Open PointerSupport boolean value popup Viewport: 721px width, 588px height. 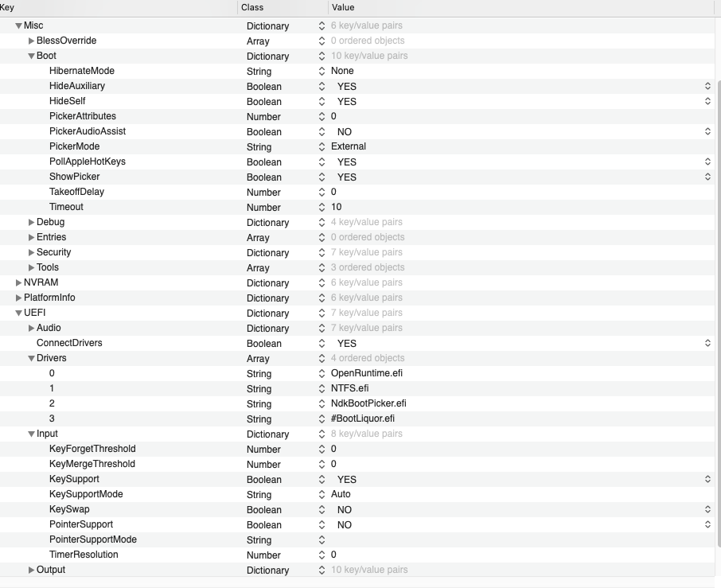point(707,524)
